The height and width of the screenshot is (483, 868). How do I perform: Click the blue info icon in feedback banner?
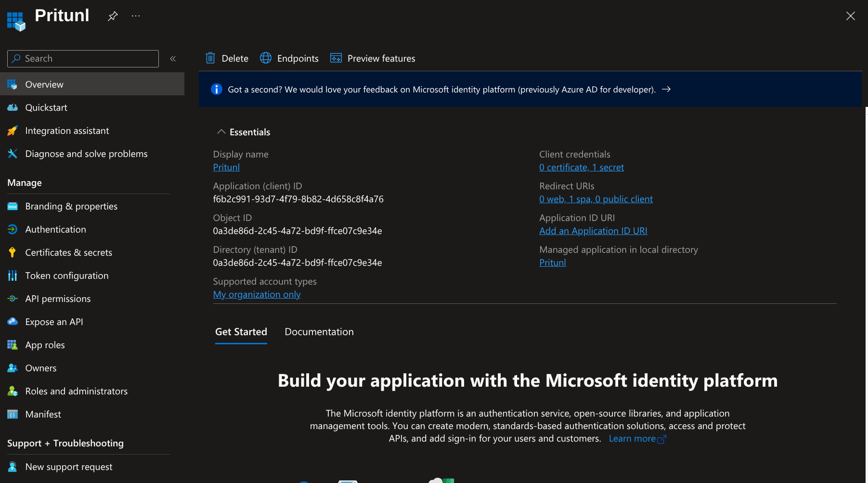(x=217, y=90)
